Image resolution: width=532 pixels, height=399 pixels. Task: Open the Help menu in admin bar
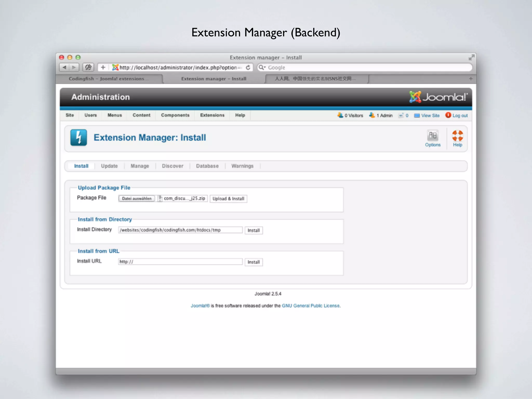pos(240,115)
